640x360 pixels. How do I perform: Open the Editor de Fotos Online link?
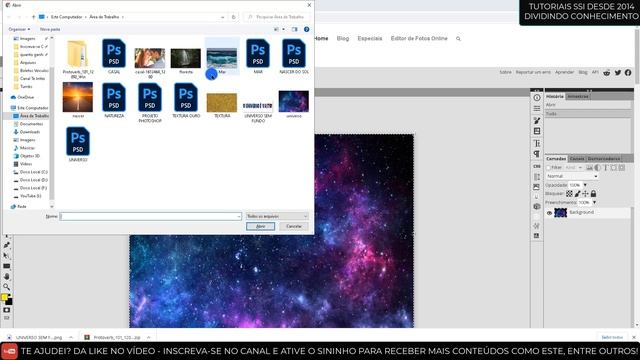coord(419,38)
